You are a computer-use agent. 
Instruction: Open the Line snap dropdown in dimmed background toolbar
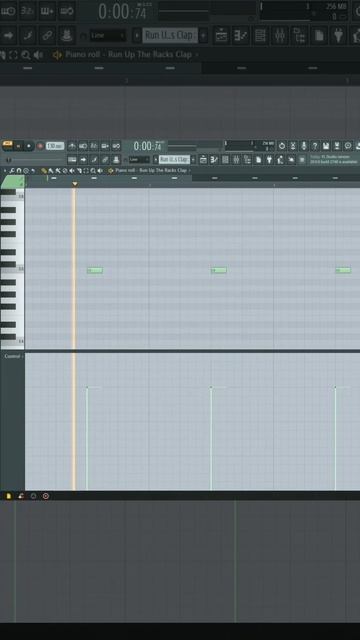(108, 35)
